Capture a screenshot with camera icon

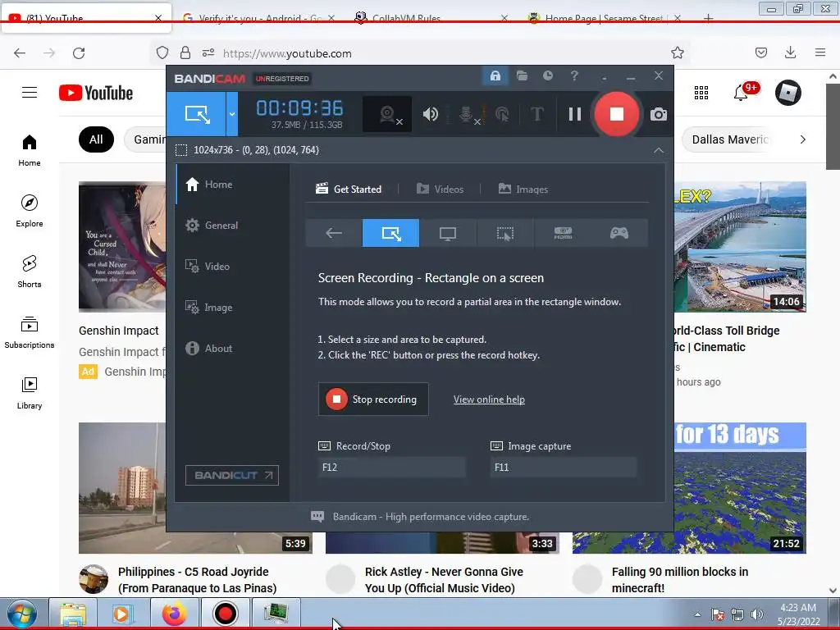(659, 114)
